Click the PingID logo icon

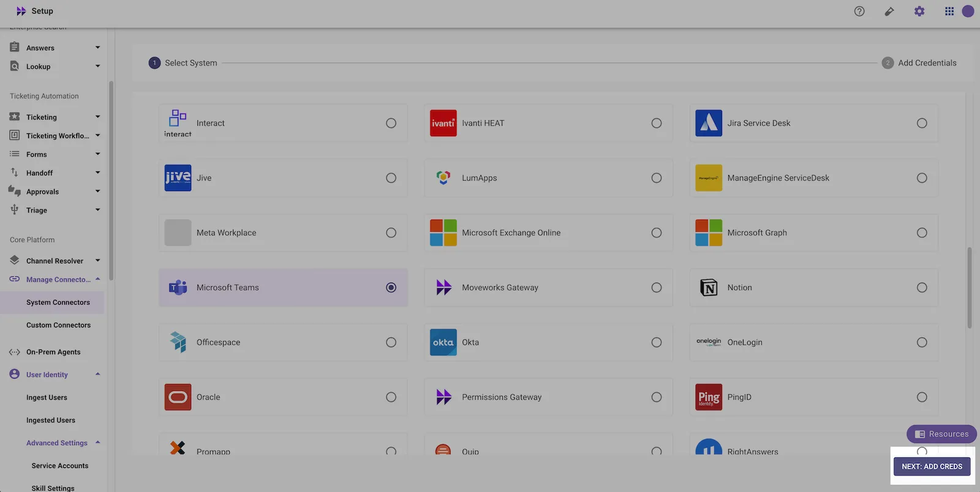(x=709, y=397)
